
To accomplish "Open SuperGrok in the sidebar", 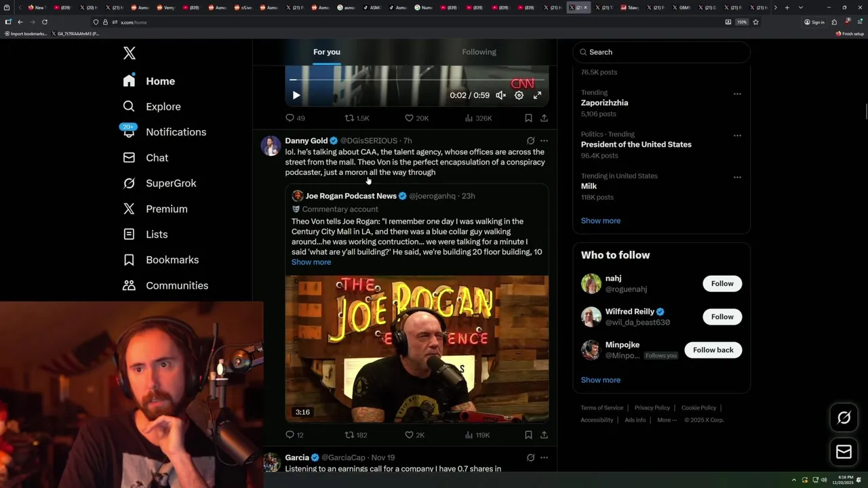I will 159,183.
